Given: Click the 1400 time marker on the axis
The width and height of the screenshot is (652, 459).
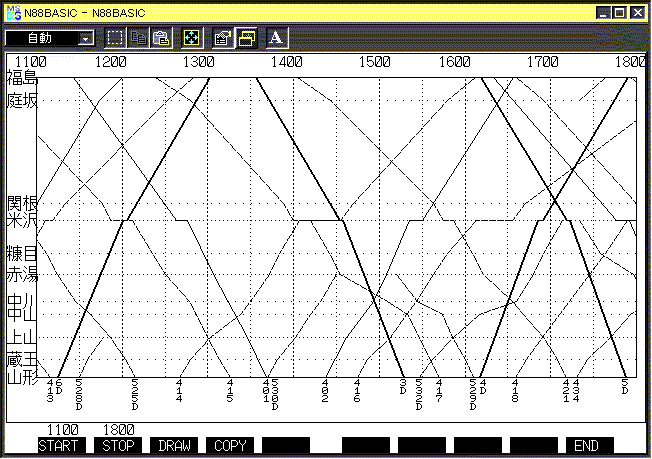Looking at the screenshot, I should pos(287,62).
